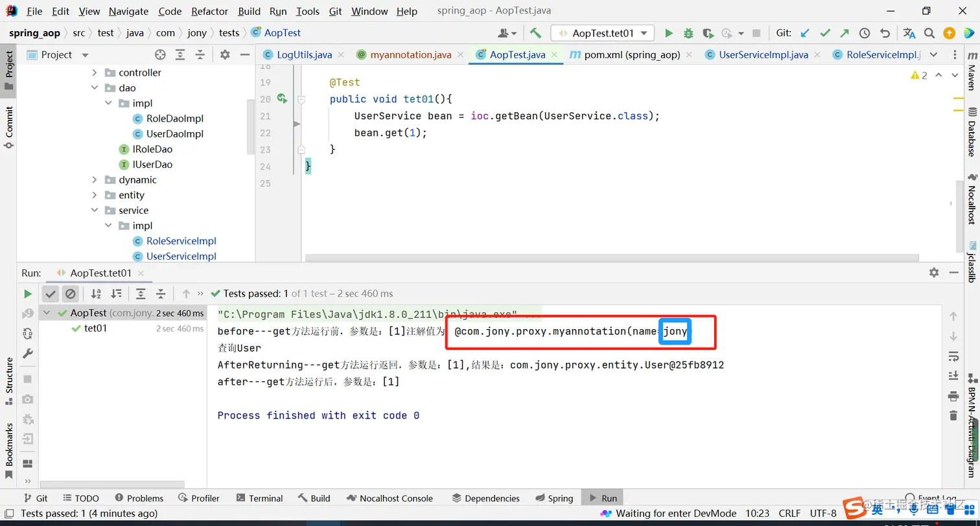Image resolution: width=980 pixels, height=526 pixels.
Task: Open the Database side panel
Action: point(971,133)
